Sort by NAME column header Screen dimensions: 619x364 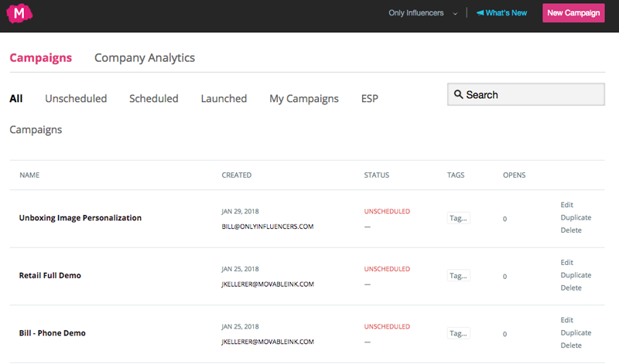tap(29, 175)
